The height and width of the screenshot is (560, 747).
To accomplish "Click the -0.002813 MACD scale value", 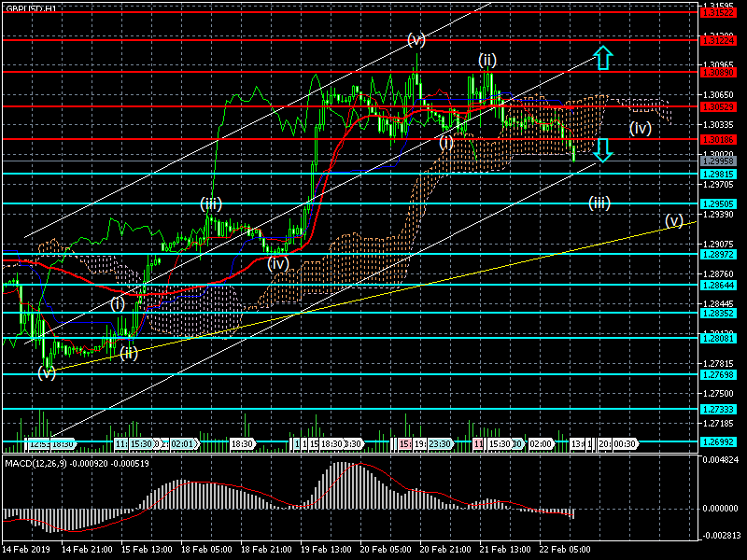I will [720, 535].
